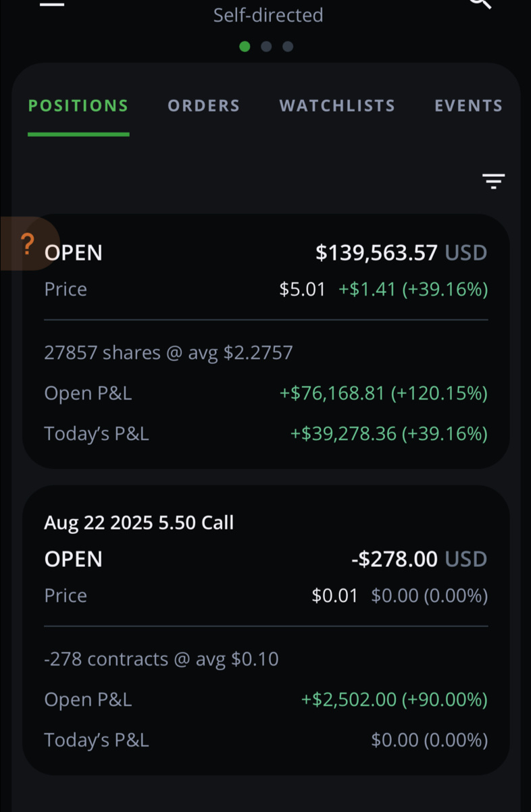Viewport: 531px width, 812px height.
Task: Switch to the EVENTS tab
Action: pyautogui.click(x=468, y=106)
